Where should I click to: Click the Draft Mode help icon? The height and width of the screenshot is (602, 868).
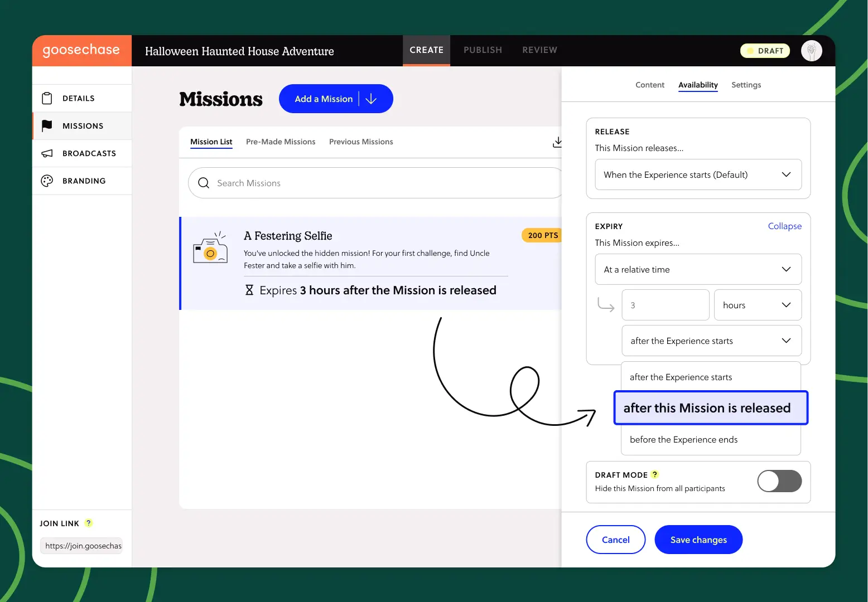[655, 474]
